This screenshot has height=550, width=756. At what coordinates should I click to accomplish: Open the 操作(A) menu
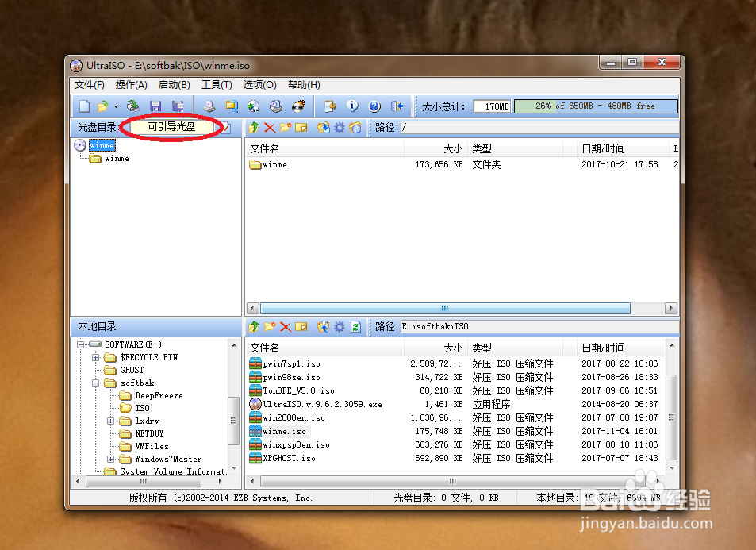click(x=131, y=85)
